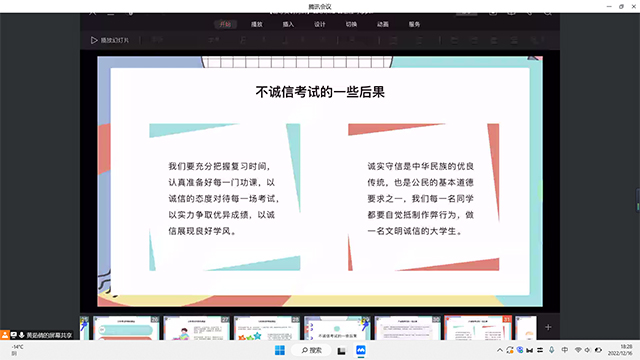Open the 插入 ribbon tab
This screenshot has width=640, height=360.
click(288, 24)
